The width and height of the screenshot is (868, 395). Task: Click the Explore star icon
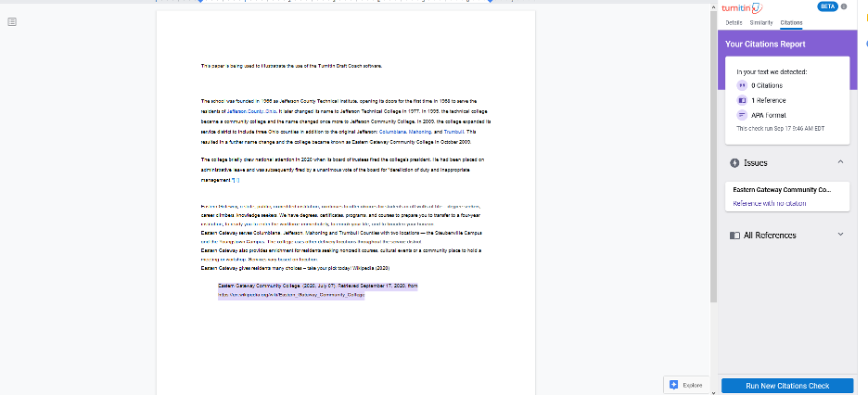[673, 384]
